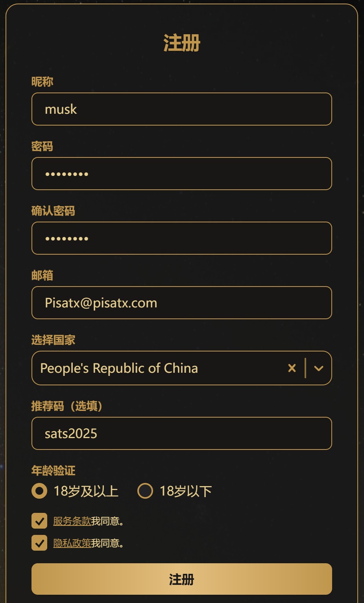Focus the nickname field containing musk
Viewport: 364px width, 603px height.
coord(182,109)
